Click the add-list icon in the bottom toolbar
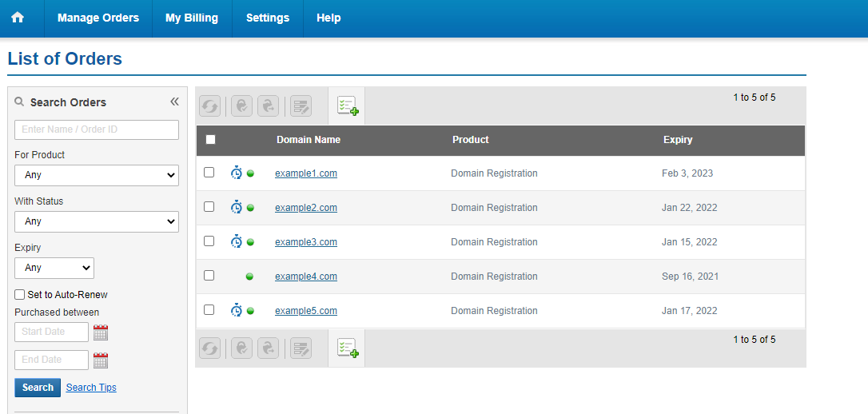Viewport: 868px width, 414px height. pos(348,348)
